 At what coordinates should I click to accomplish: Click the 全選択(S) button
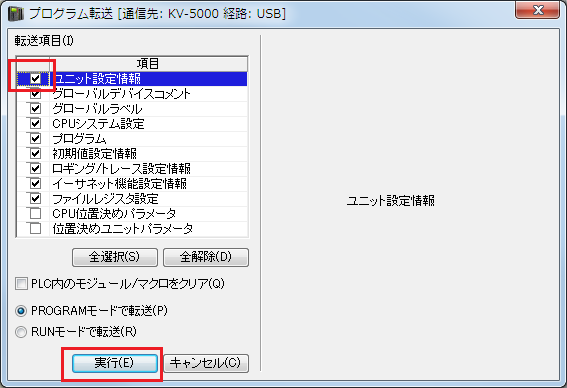coord(115,257)
